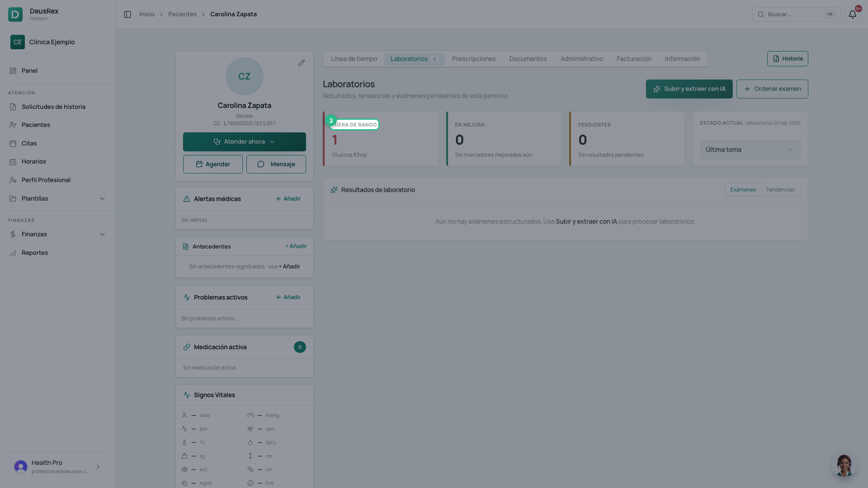868x488 pixels.
Task: Click the edit pencil on patient card
Action: tap(302, 63)
